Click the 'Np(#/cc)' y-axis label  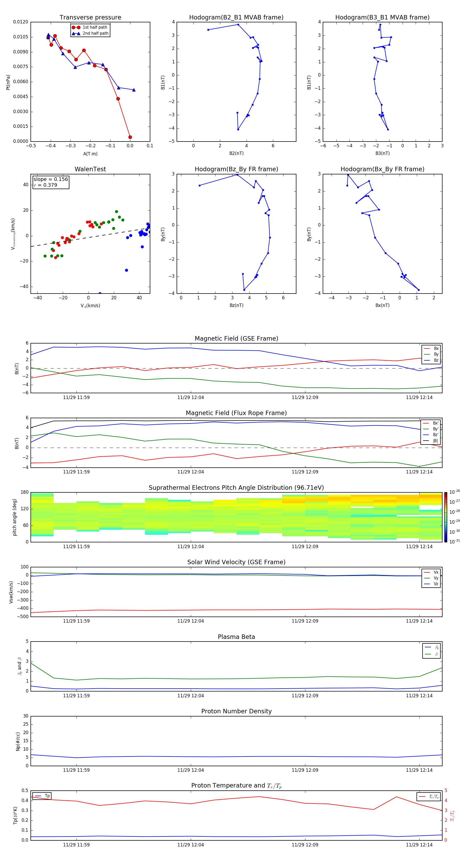18,741
